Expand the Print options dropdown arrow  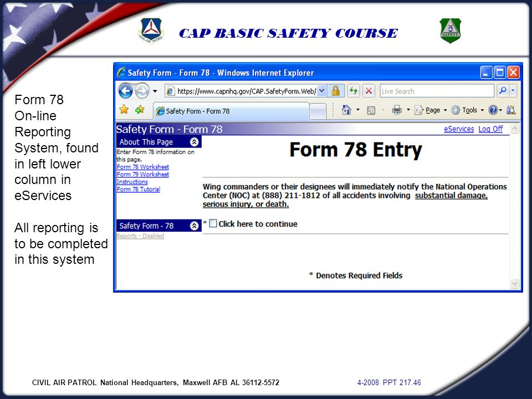tap(408, 110)
